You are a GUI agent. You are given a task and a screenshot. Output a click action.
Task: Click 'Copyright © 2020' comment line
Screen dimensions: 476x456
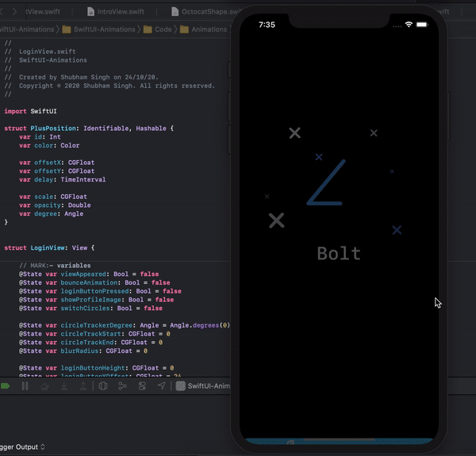point(109,86)
